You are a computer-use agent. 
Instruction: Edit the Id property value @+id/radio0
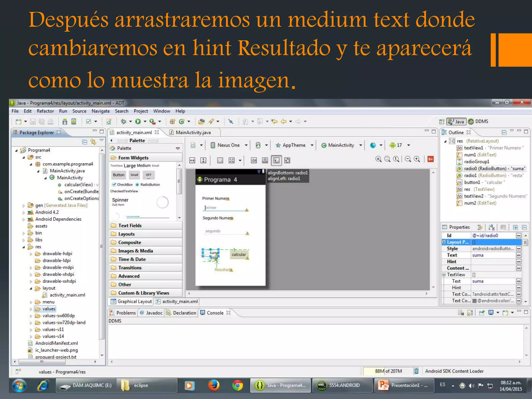click(493, 235)
